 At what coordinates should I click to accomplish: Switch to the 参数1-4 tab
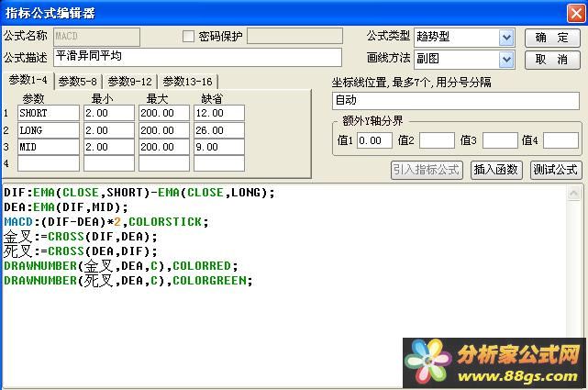point(28,80)
